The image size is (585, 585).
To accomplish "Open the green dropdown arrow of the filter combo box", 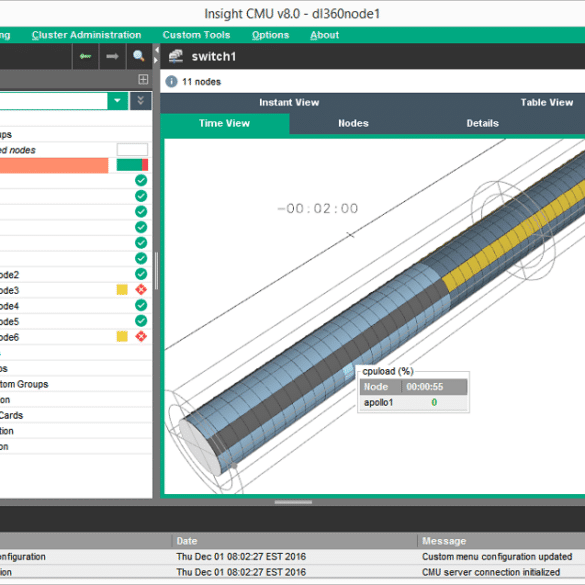I will tap(118, 101).
